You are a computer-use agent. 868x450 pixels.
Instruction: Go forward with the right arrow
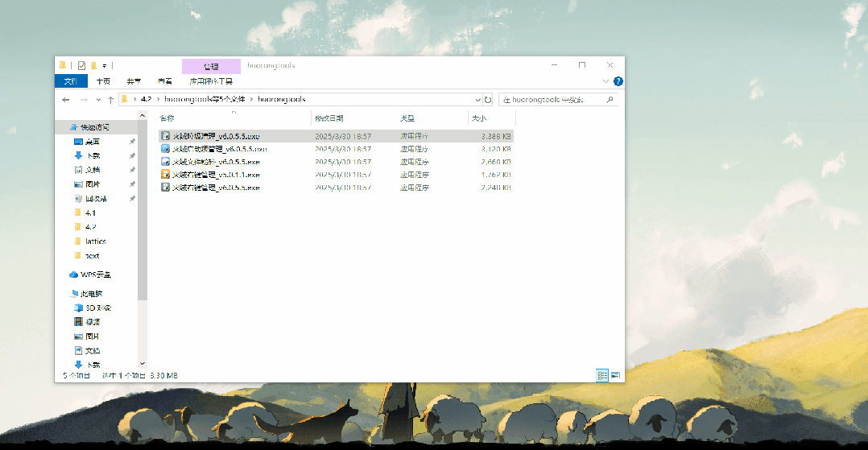[x=84, y=100]
